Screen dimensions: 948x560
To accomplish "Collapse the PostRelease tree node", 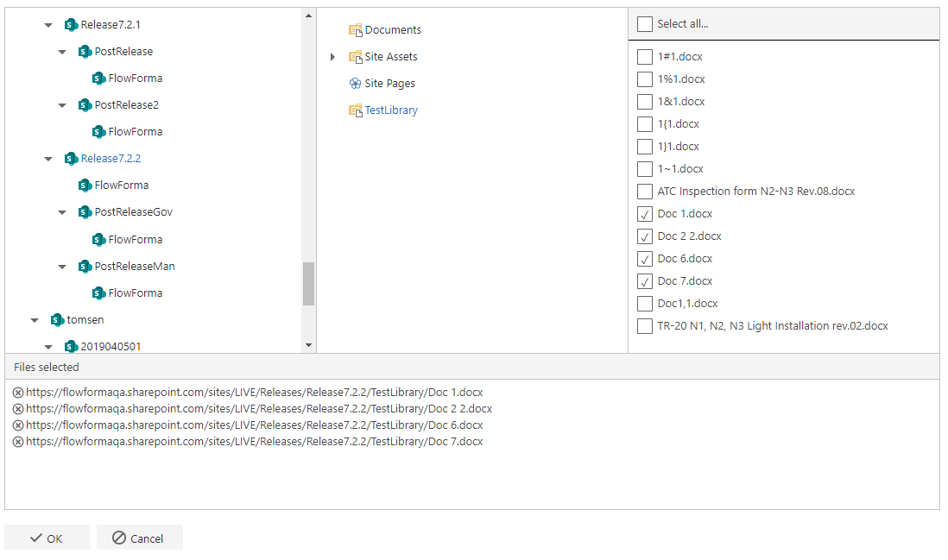I will click(62, 52).
